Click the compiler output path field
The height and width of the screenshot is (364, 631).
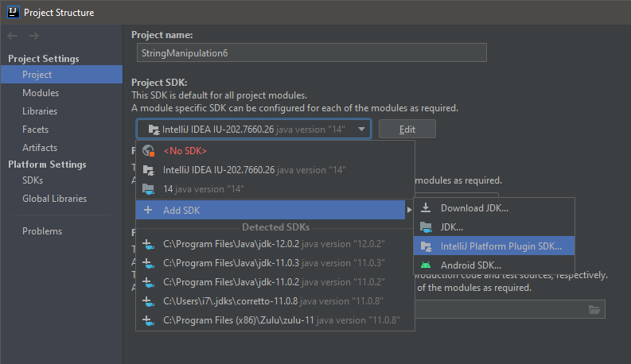(x=510, y=309)
